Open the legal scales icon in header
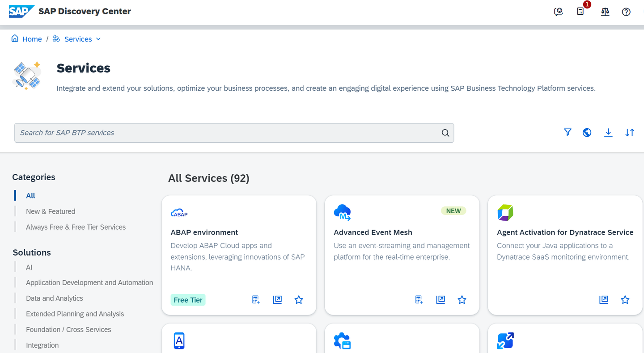 click(x=605, y=12)
